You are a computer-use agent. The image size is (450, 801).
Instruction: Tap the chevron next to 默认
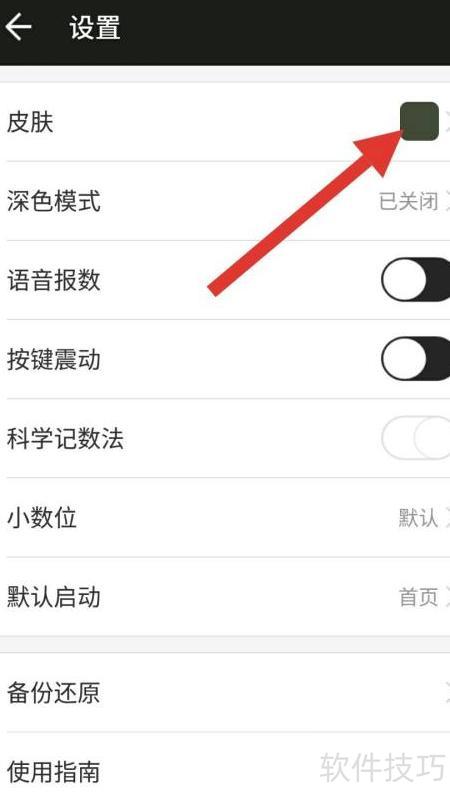pos(447,517)
